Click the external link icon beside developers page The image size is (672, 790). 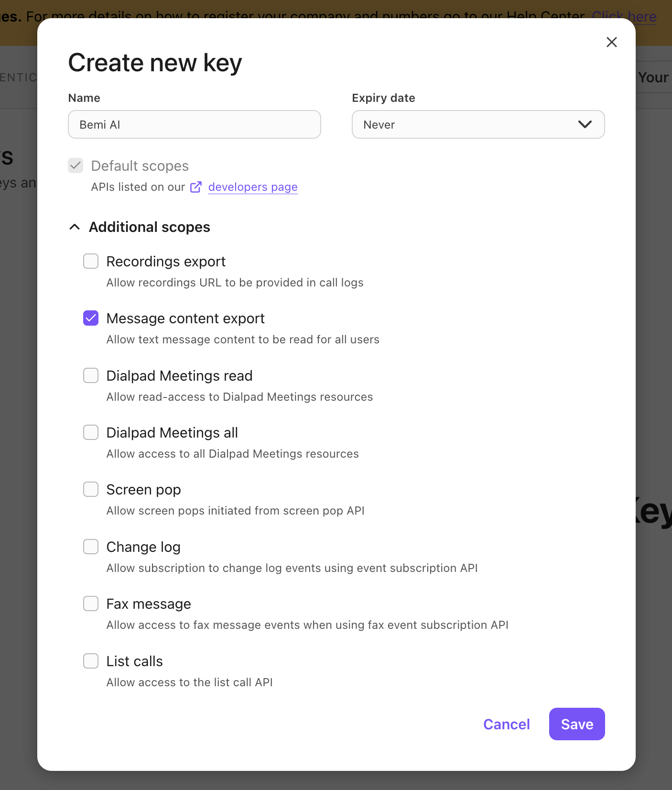tap(196, 187)
